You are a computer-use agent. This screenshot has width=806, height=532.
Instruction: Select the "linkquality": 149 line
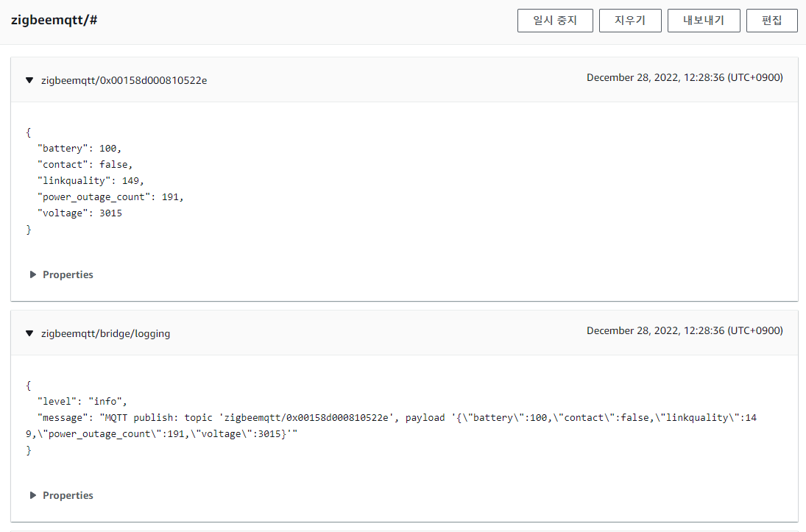[91, 181]
